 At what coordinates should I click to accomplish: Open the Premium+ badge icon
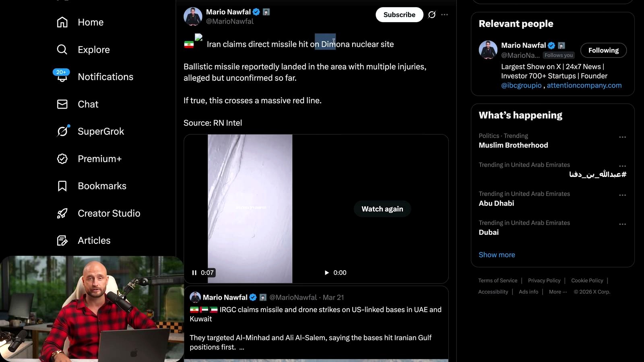[62, 159]
